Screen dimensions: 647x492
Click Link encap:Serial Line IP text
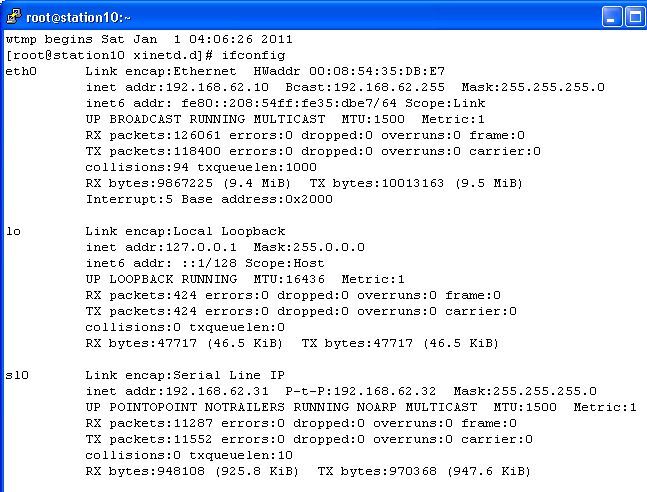tap(185, 375)
